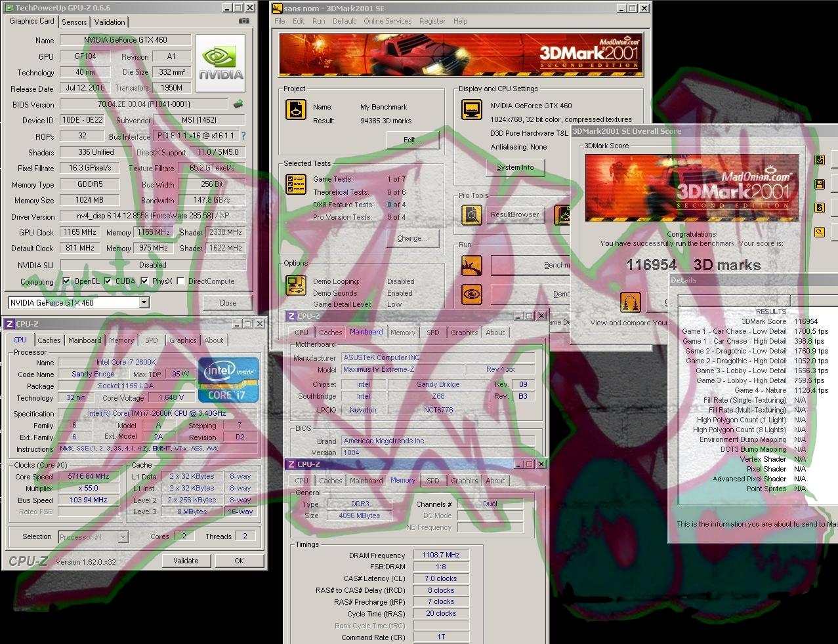The width and height of the screenshot is (838, 644).
Task: Click the Z icon of the CPU-Z Mainboard window
Action: (291, 316)
